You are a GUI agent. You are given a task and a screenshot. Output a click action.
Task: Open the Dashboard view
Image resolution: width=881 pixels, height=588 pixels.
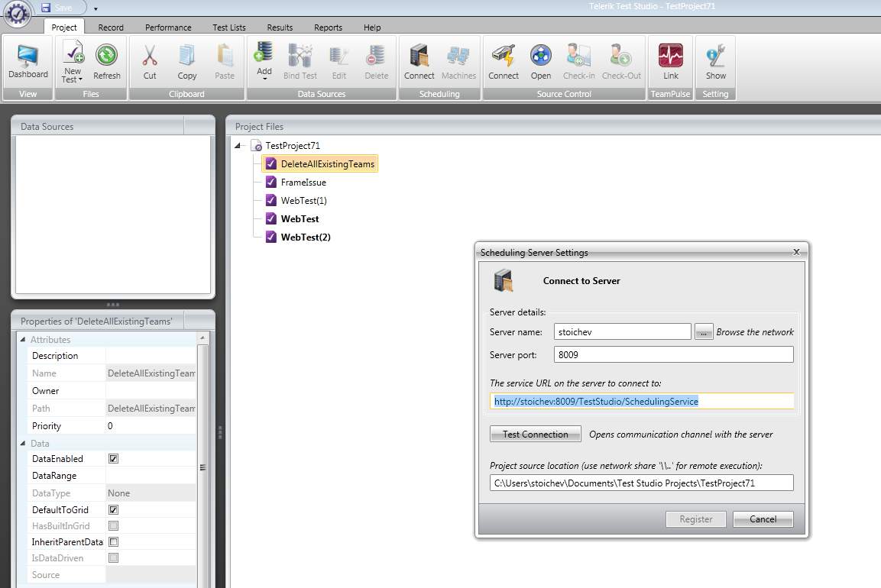28,61
